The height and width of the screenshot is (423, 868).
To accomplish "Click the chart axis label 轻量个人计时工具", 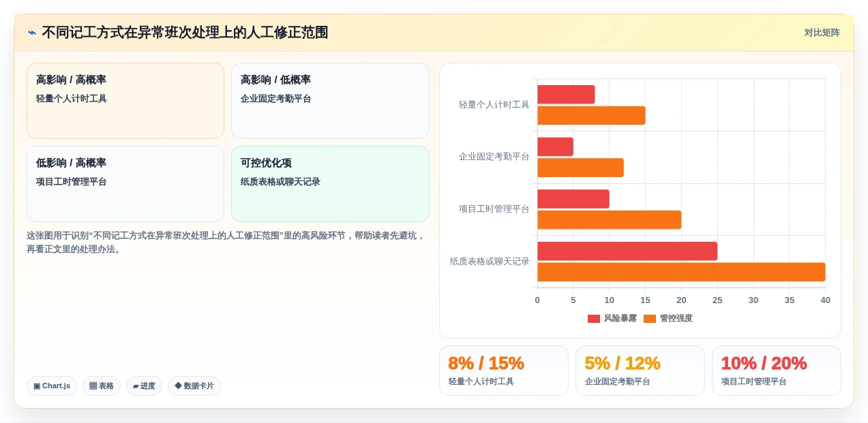I will tap(494, 105).
